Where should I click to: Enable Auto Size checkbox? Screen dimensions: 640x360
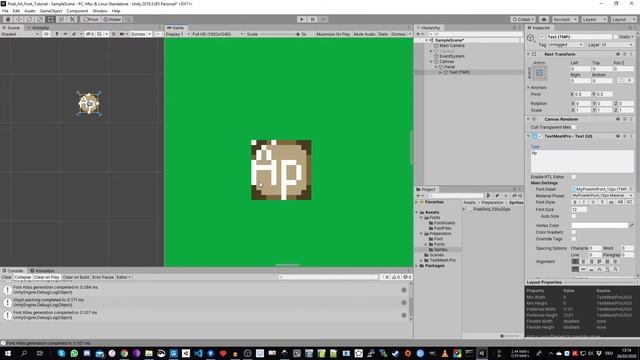point(574,216)
